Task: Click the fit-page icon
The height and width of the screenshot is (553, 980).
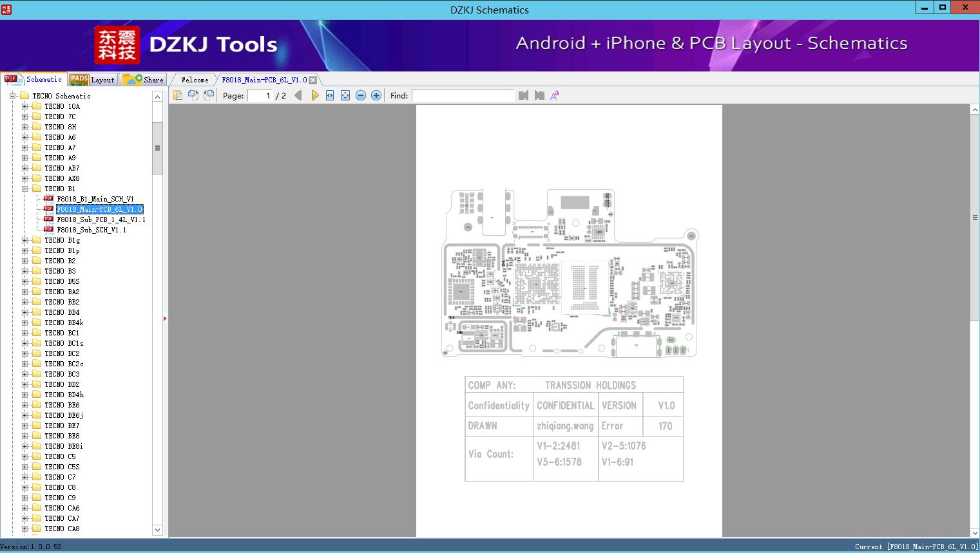Action: point(345,95)
